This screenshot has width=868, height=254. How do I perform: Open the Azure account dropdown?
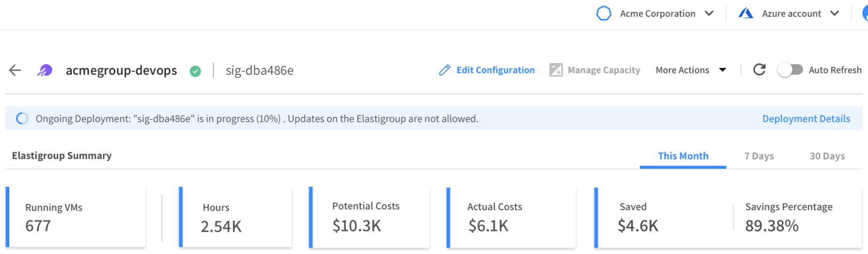pyautogui.click(x=834, y=13)
